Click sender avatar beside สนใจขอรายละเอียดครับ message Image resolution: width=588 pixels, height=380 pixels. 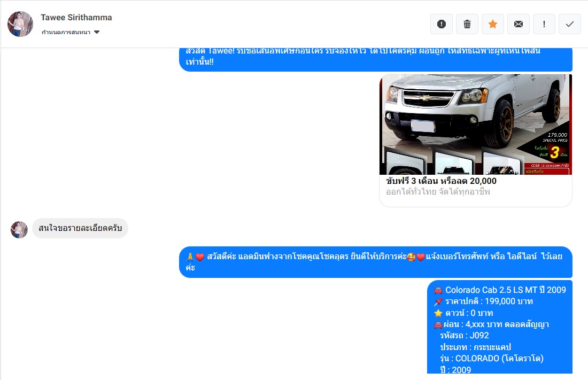[x=19, y=230]
